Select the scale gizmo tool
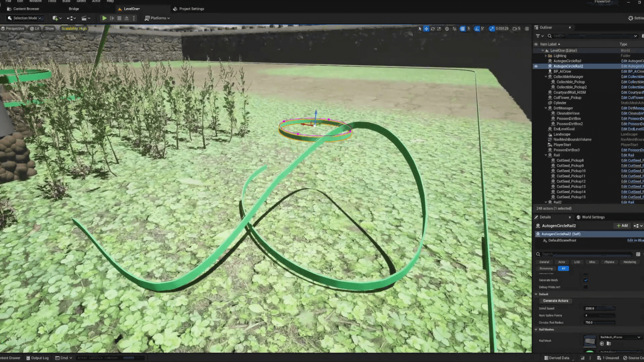This screenshot has height=362, width=644. pyautogui.click(x=439, y=29)
